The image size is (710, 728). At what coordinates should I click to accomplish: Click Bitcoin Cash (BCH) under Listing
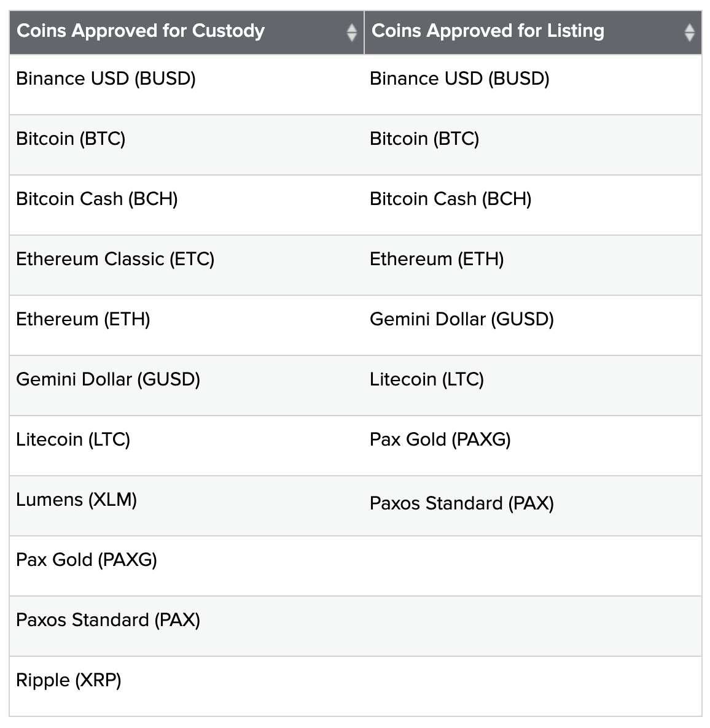pyautogui.click(x=451, y=199)
